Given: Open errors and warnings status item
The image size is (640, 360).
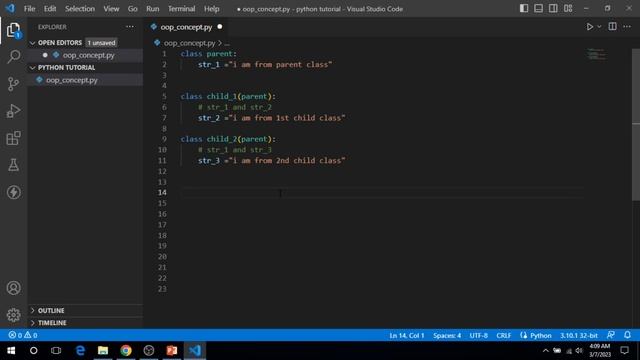Looking at the screenshot, I should 23,335.
